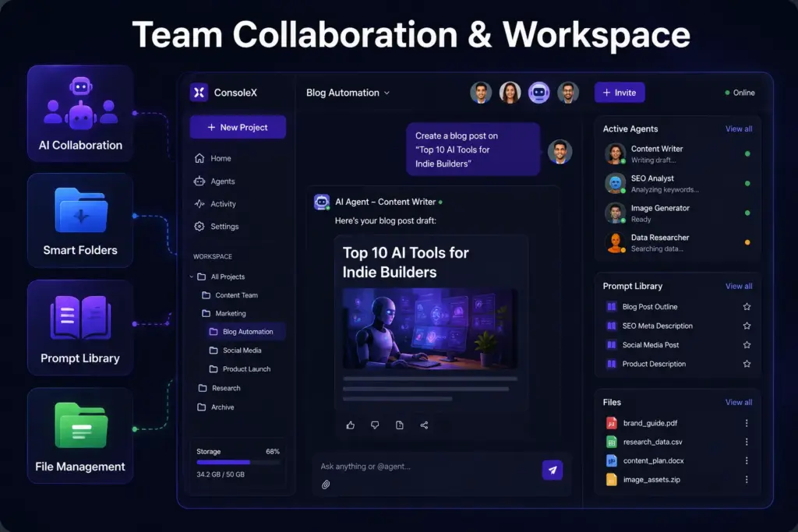
Task: Open the Home page icon in sidebar
Action: [x=199, y=158]
